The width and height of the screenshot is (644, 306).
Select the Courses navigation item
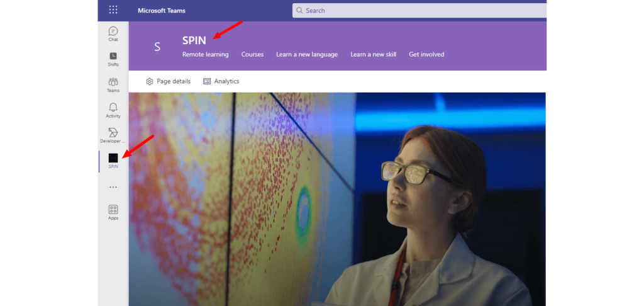(252, 55)
